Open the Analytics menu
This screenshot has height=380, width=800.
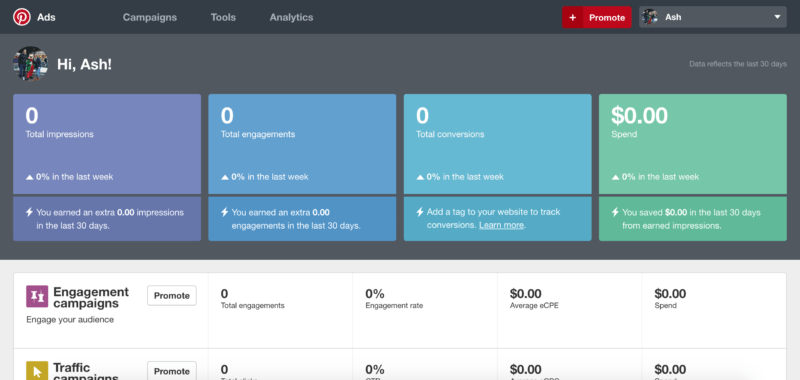(291, 17)
